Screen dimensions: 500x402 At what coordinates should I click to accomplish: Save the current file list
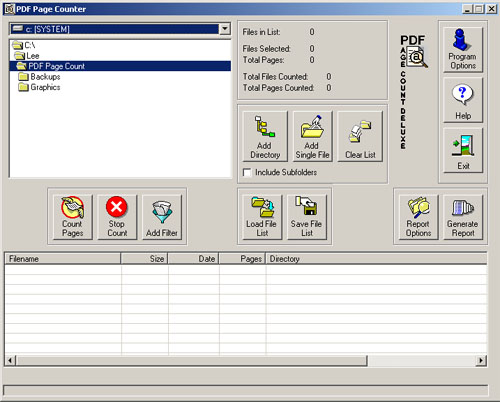click(307, 217)
